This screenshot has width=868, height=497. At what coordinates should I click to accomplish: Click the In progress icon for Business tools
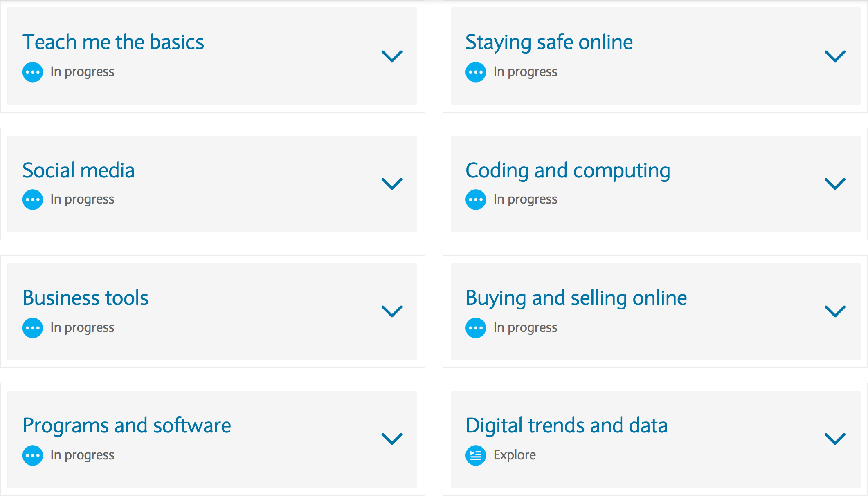pos(33,327)
